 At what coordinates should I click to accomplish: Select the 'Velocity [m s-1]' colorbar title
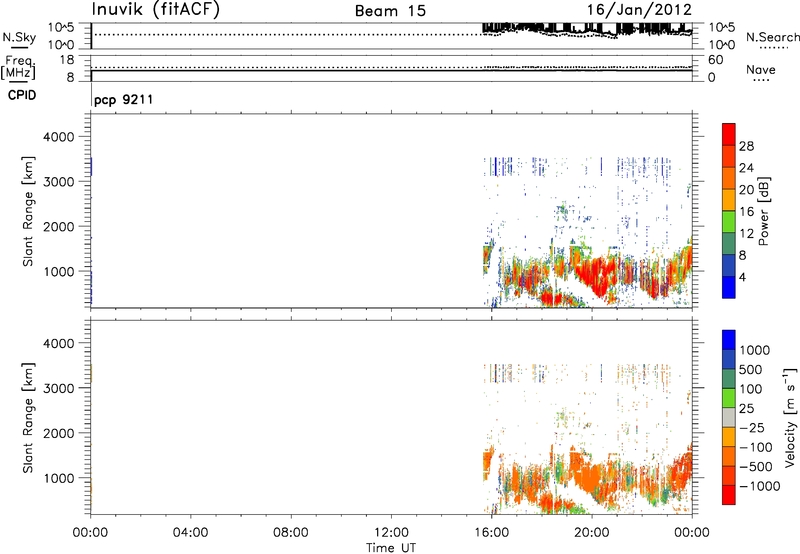coord(790,417)
